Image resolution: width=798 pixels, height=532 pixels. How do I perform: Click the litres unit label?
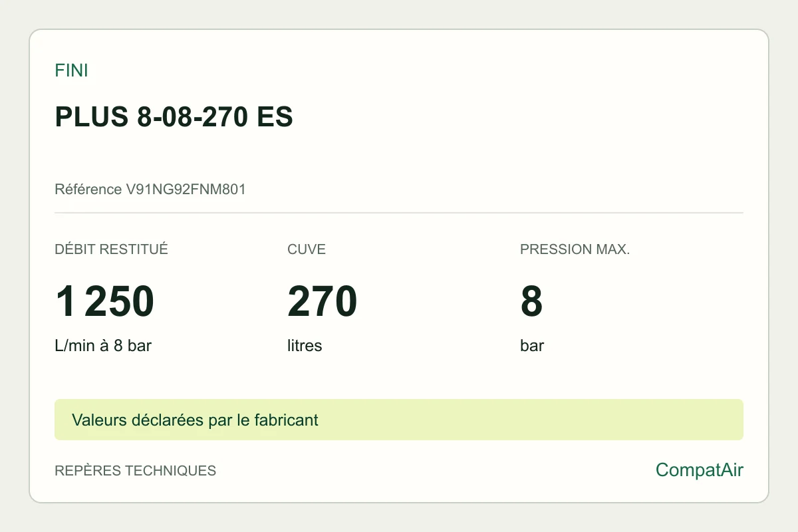[x=305, y=346]
